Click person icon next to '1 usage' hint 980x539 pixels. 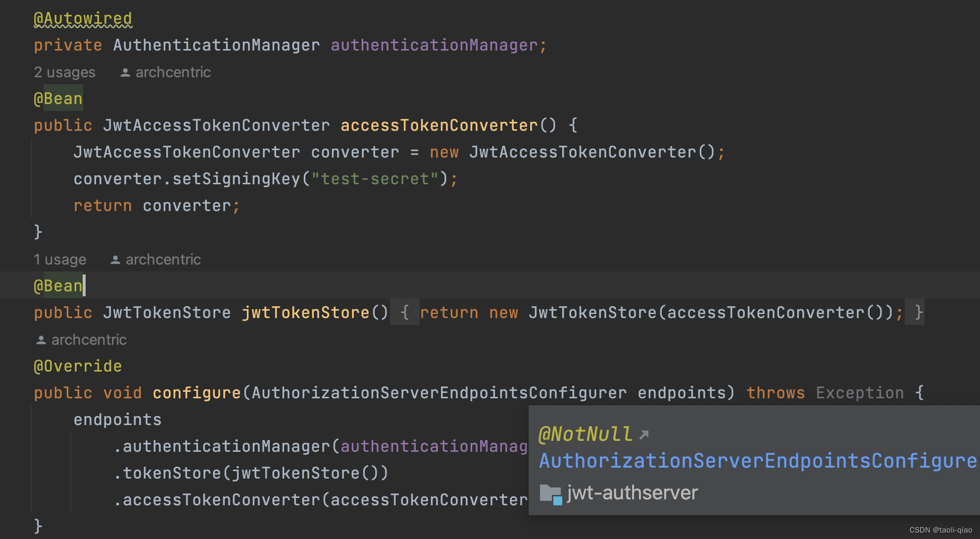click(115, 260)
